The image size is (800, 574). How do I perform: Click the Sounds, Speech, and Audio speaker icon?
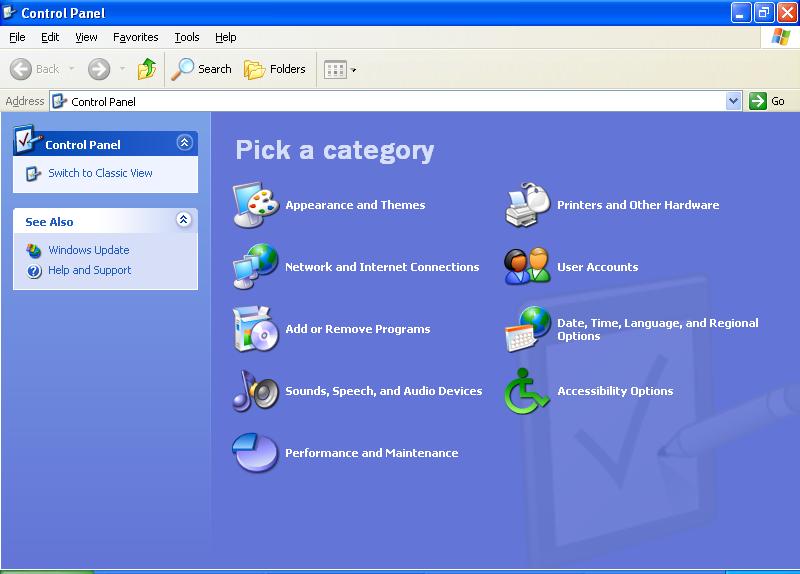(256, 391)
